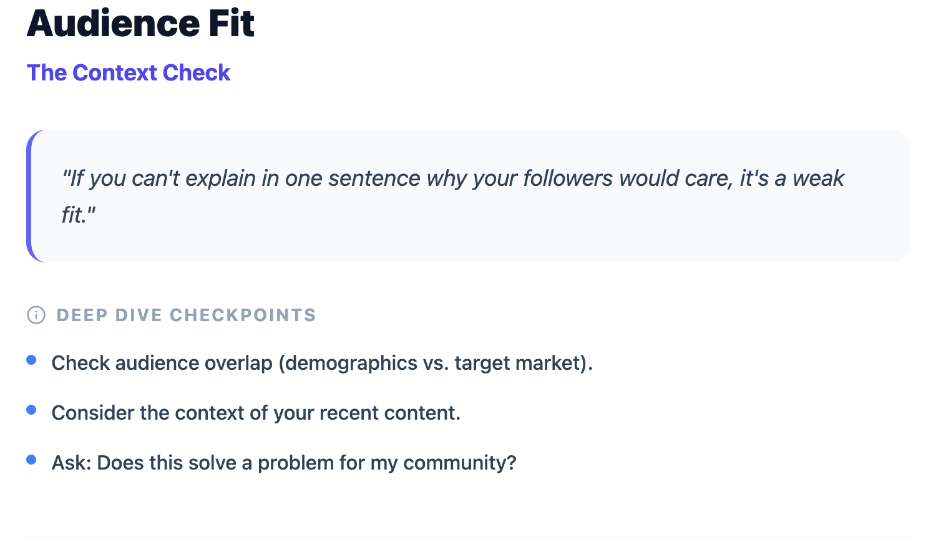
Task: Click the purple accent bar on the quote block
Action: tap(29, 196)
